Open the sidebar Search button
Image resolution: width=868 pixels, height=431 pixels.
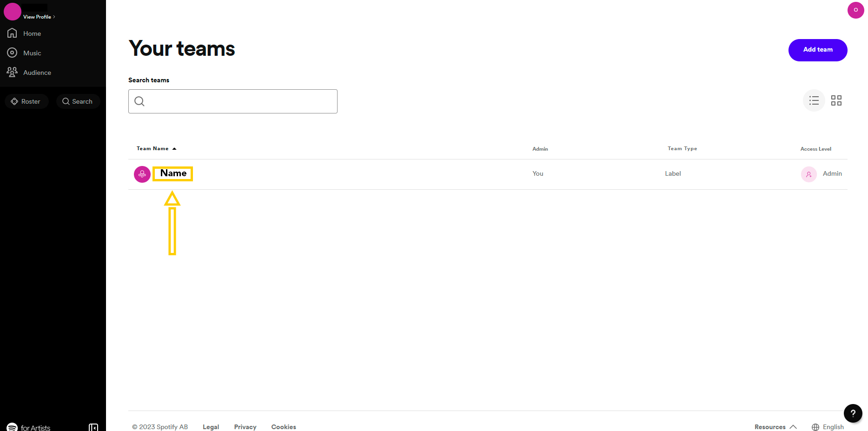78,101
